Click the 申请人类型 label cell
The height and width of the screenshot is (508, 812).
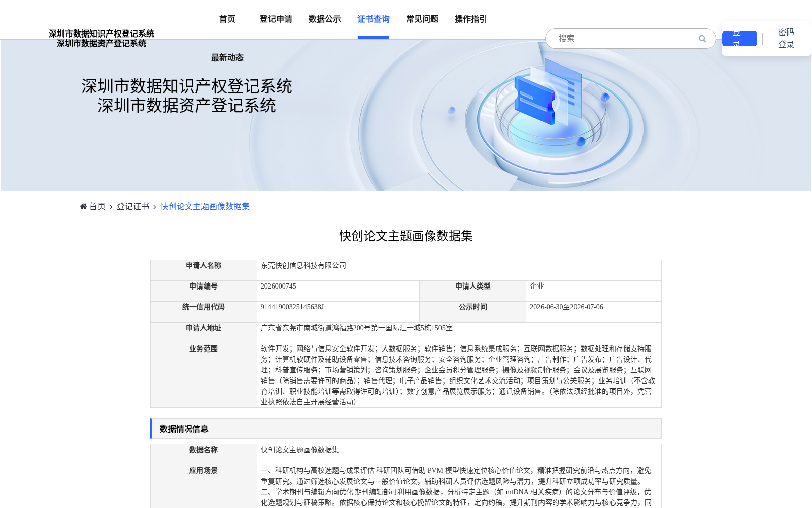(x=473, y=291)
